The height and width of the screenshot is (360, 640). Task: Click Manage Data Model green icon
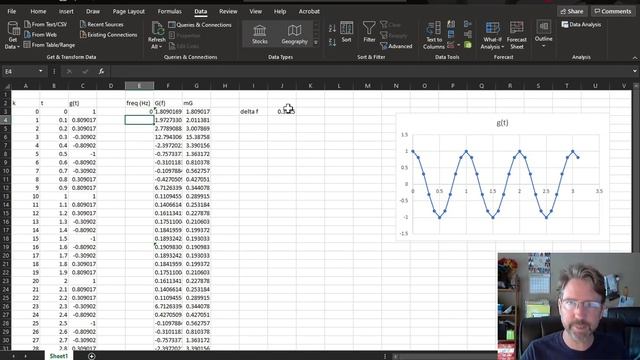pos(468,44)
